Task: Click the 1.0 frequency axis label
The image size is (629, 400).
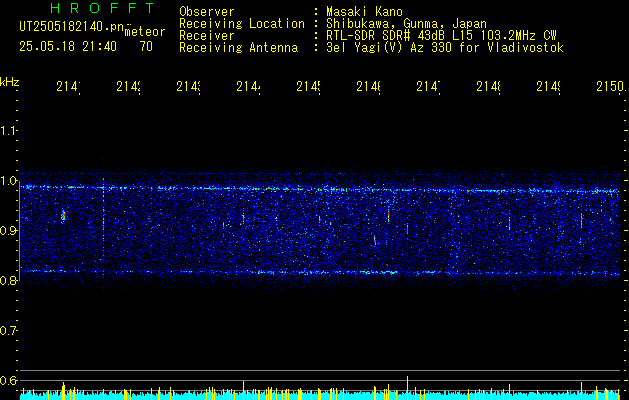Action: pos(9,181)
